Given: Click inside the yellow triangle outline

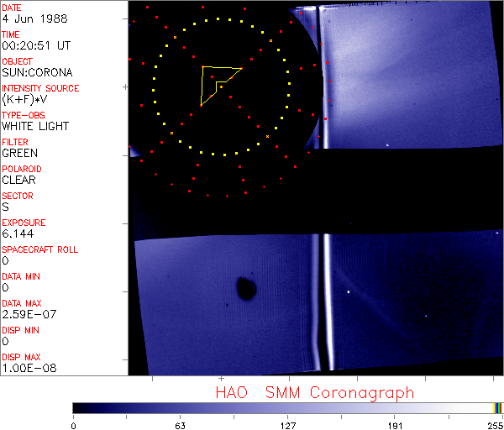Looking at the screenshot, I should pyautogui.click(x=213, y=80).
